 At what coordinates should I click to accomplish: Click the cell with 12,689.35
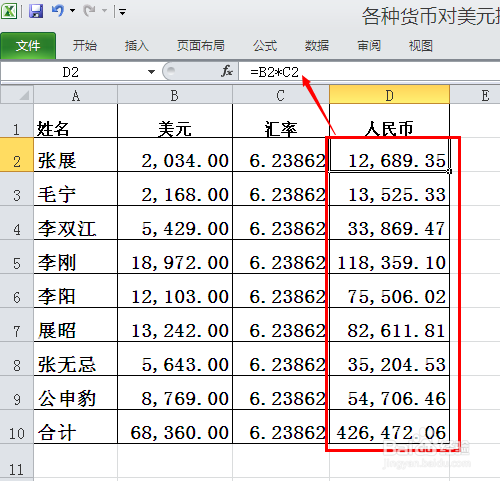click(389, 155)
